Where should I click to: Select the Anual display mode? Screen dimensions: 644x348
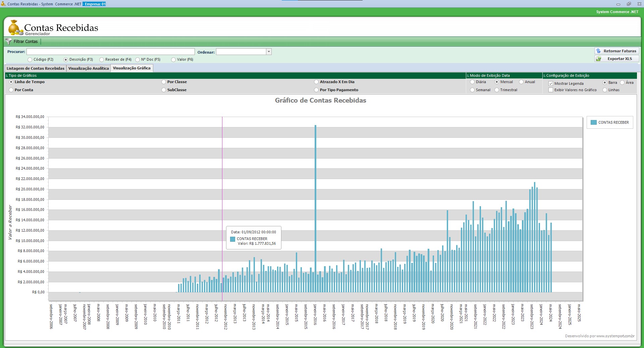[521, 82]
